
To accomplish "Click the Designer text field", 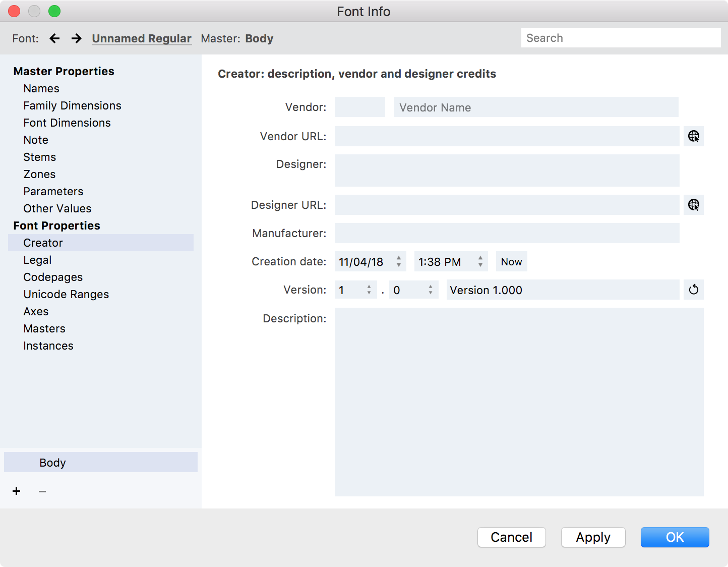I will click(x=507, y=171).
